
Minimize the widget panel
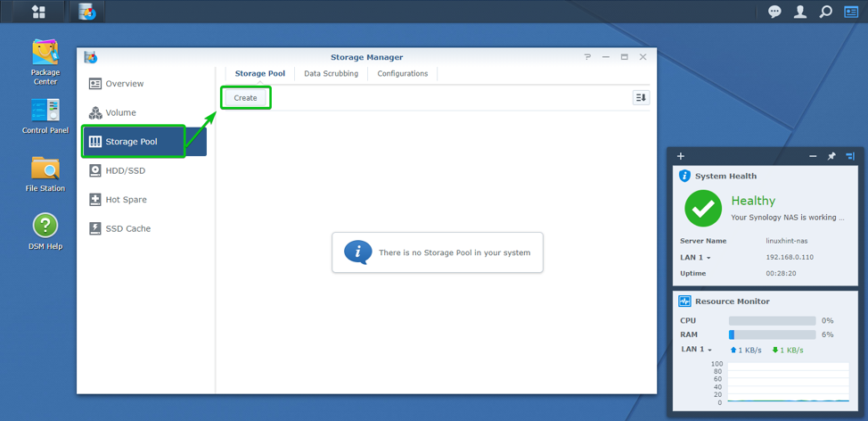click(813, 156)
